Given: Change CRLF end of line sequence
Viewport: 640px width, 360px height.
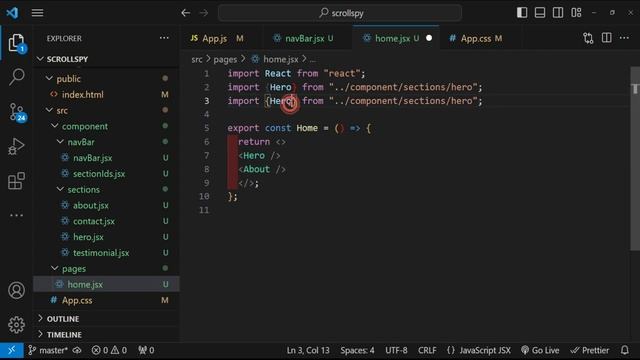Looking at the screenshot, I should (x=427, y=350).
